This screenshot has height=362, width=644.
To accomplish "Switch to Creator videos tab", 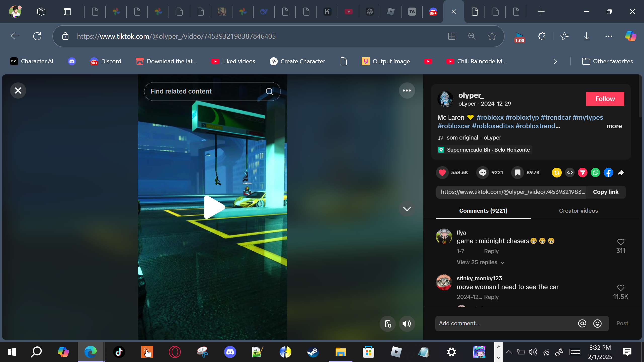I will coord(578,211).
